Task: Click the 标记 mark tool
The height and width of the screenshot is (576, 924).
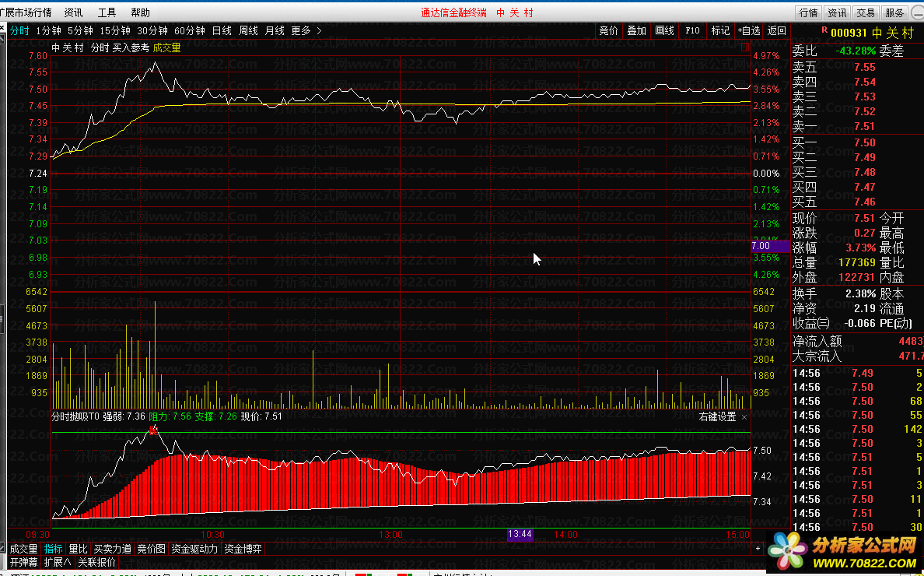Action: [x=720, y=30]
